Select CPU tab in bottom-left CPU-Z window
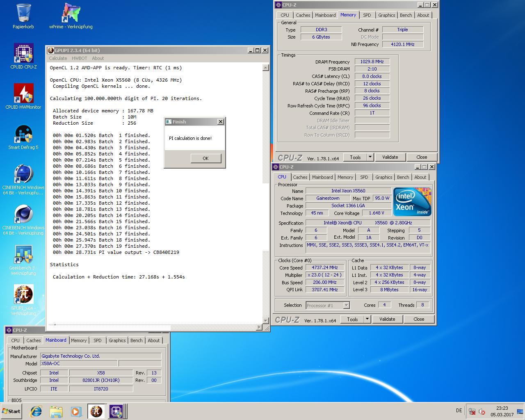The image size is (525, 420). 16,340
